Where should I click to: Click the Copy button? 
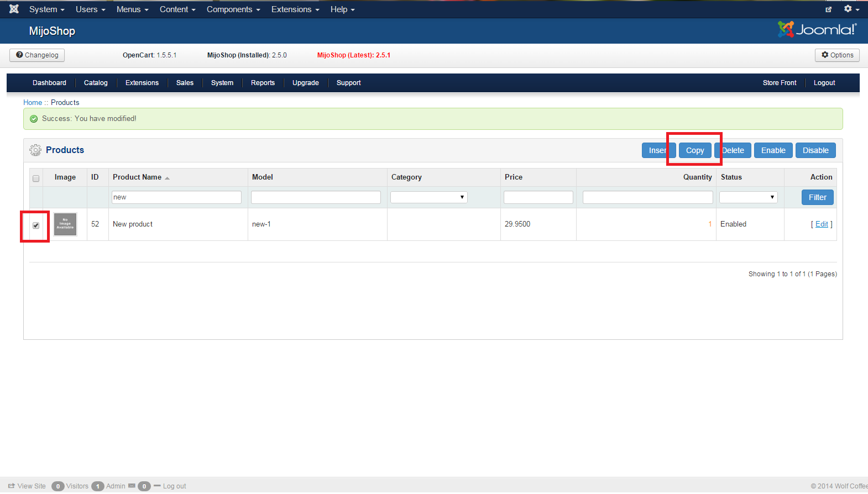coord(695,150)
